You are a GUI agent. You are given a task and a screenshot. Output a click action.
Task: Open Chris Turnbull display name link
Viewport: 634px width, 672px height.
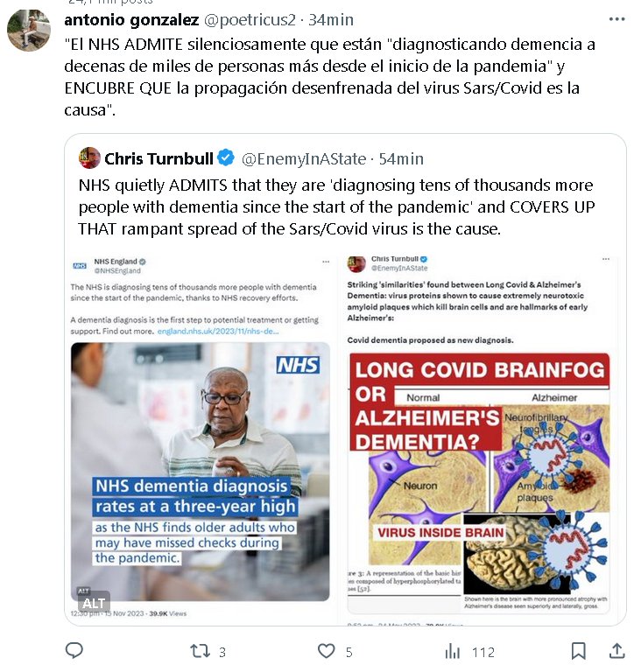click(x=158, y=158)
